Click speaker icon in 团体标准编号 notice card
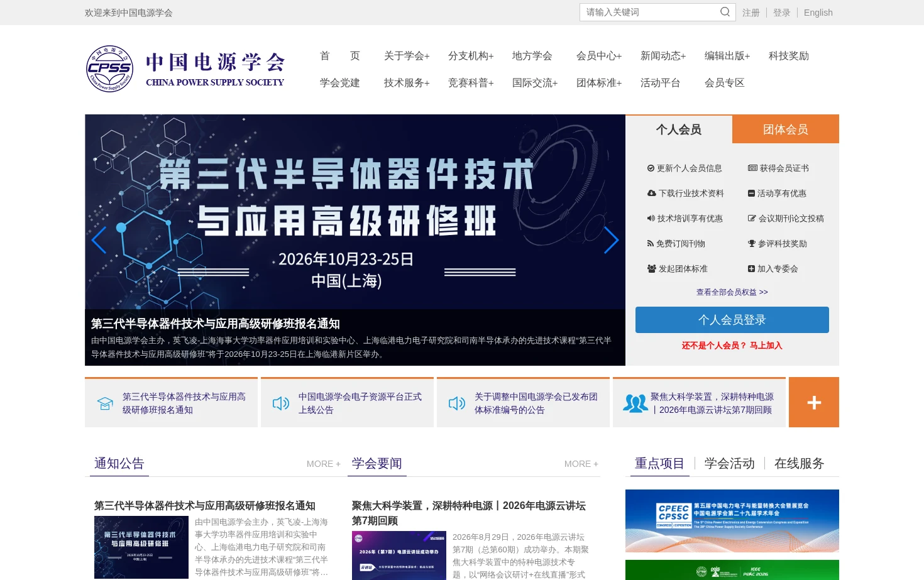Image resolution: width=924 pixels, height=580 pixels. click(457, 403)
